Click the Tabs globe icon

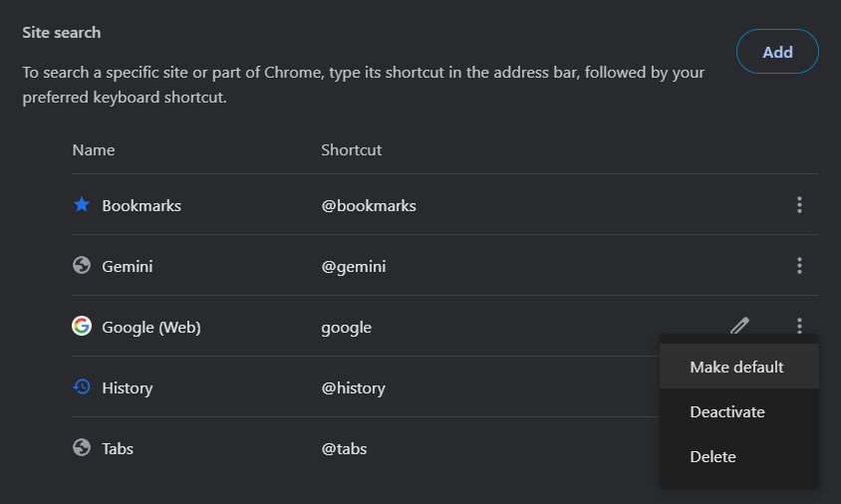(82, 447)
